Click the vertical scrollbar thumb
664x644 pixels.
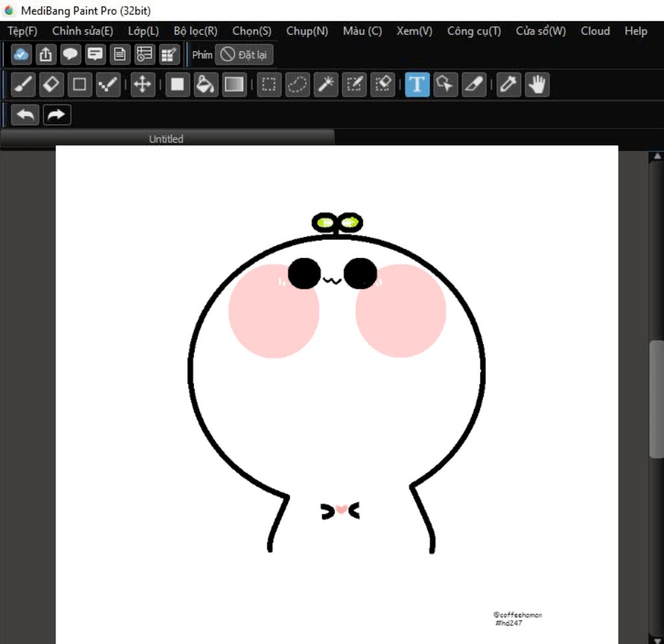pos(657,398)
